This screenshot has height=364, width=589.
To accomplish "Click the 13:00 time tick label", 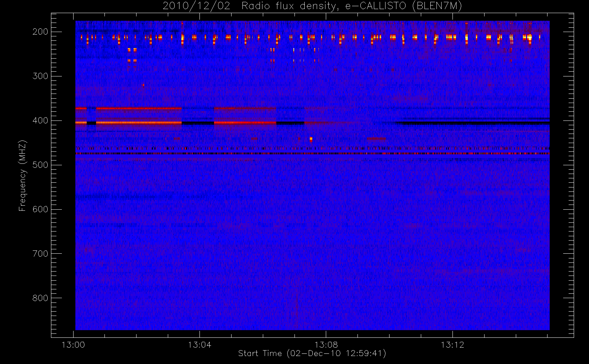I will click(73, 345).
